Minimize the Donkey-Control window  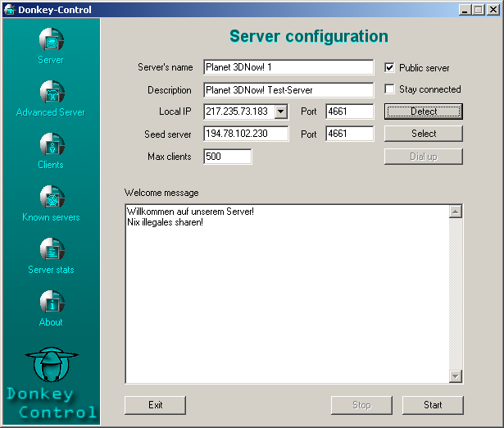[465, 10]
